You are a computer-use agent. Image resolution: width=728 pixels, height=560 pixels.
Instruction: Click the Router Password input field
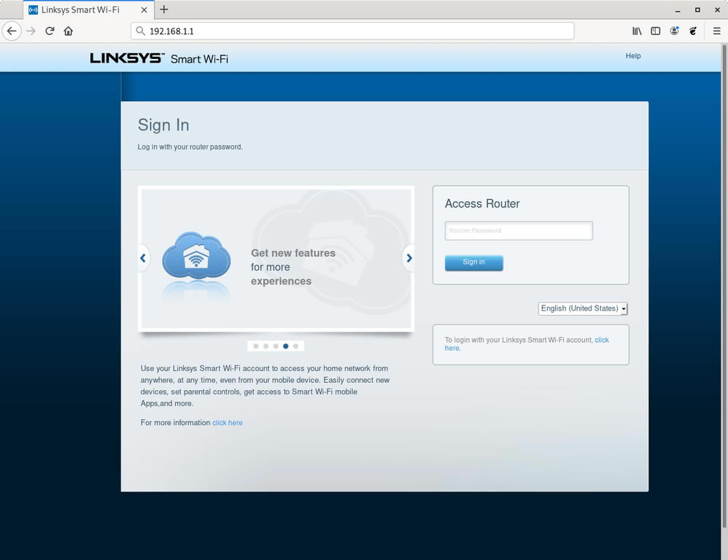[518, 230]
